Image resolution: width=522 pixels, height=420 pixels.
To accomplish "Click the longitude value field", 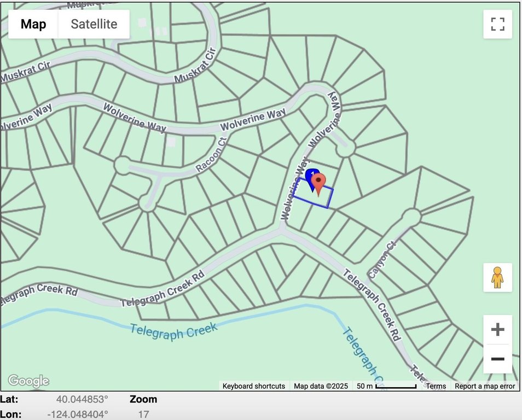I will coord(78,415).
